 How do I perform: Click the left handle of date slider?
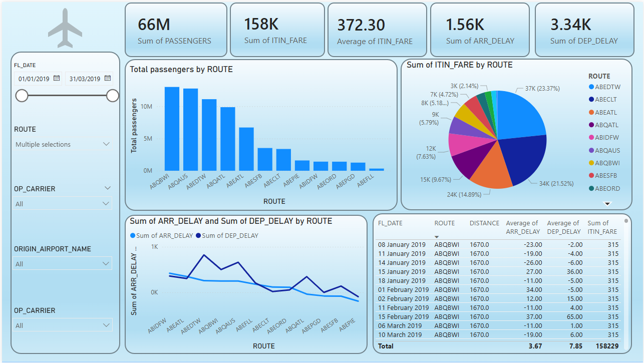point(22,96)
